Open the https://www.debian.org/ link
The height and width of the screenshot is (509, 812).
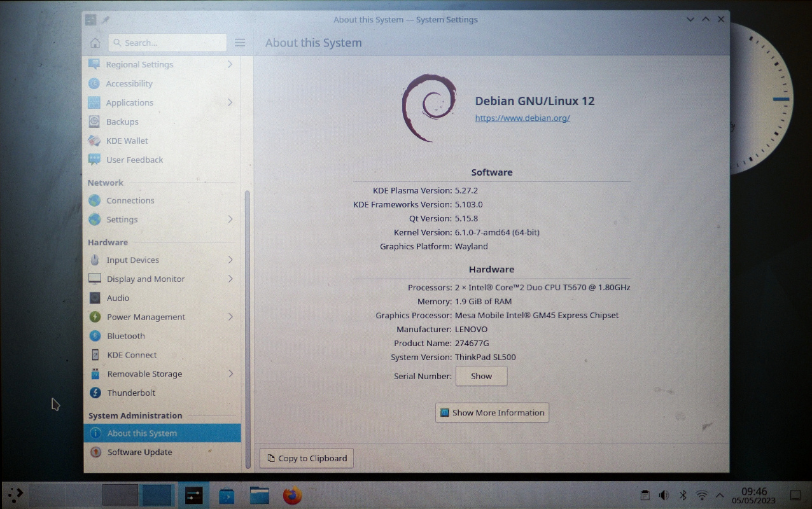point(522,118)
